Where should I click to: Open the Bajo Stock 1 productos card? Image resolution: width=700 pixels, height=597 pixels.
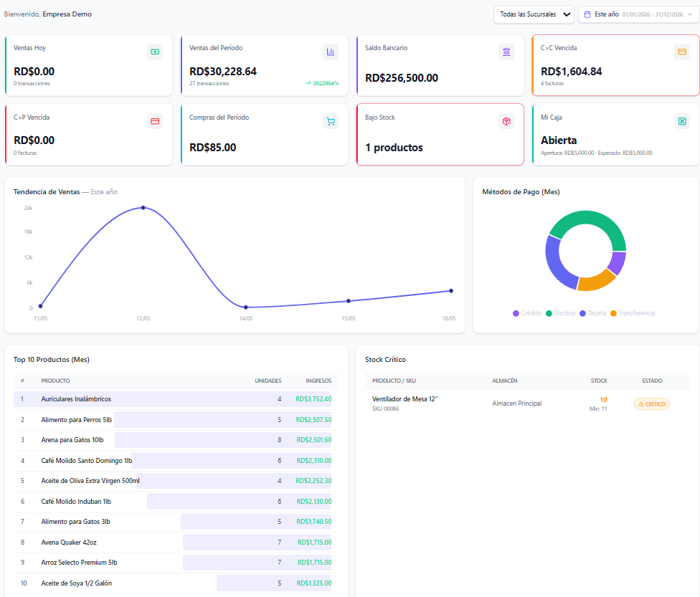(x=440, y=134)
